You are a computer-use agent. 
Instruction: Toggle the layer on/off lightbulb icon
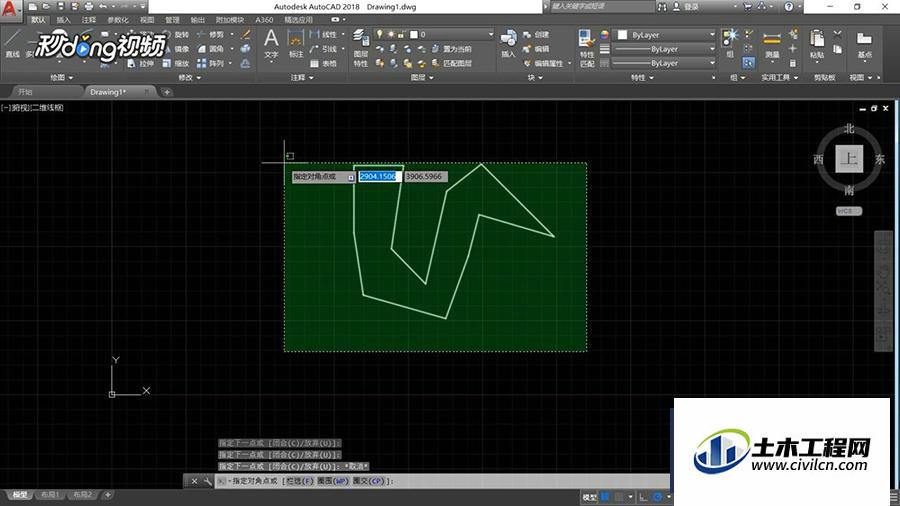(379, 34)
